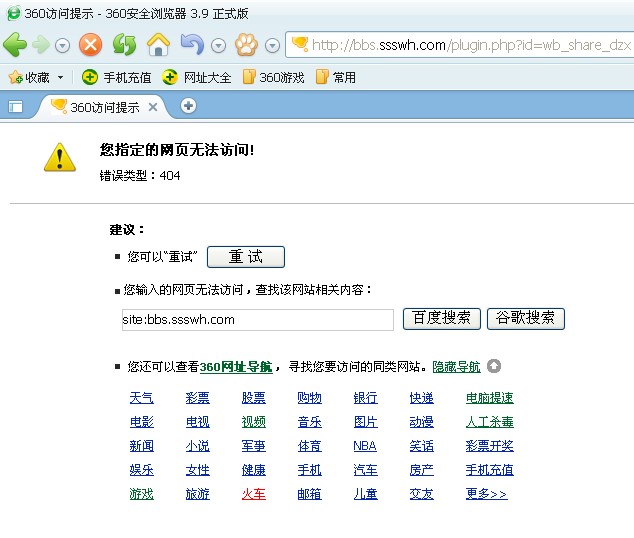Click the shield icon in the address bar

[x=300, y=44]
